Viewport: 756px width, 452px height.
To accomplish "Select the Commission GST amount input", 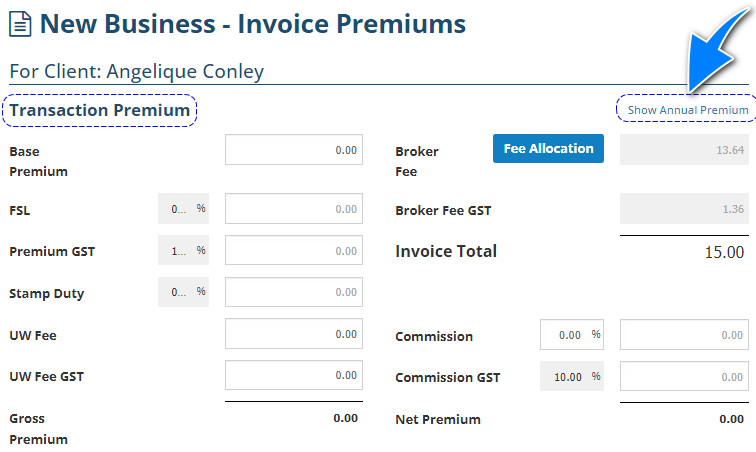I will click(684, 377).
